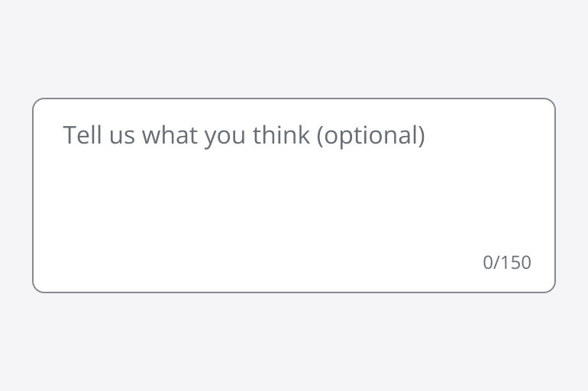
Task: Click the word "(optional)" in the placeholder
Action: pos(370,136)
